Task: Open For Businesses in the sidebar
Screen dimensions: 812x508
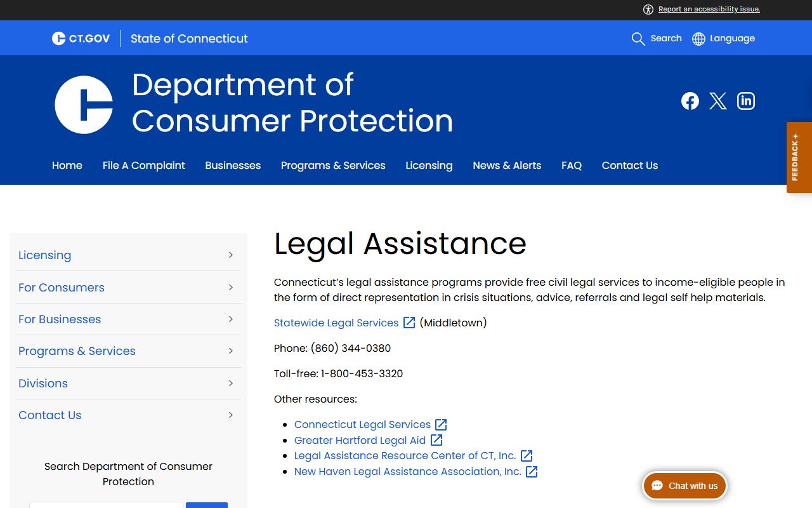Action: [x=60, y=319]
